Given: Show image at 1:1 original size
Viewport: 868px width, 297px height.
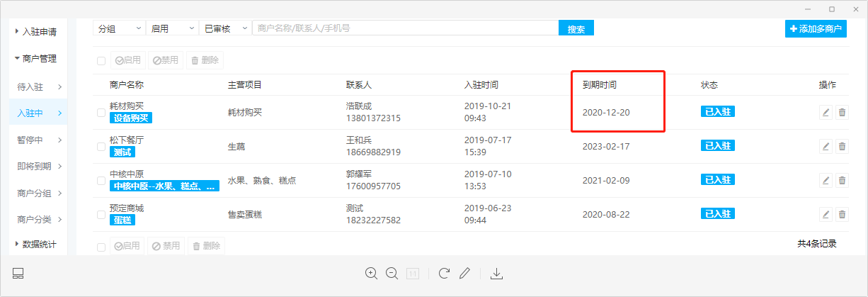Looking at the screenshot, I should point(413,273).
